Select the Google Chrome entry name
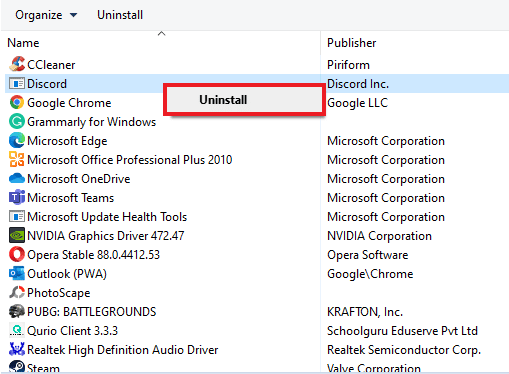The image size is (509, 374). click(69, 103)
